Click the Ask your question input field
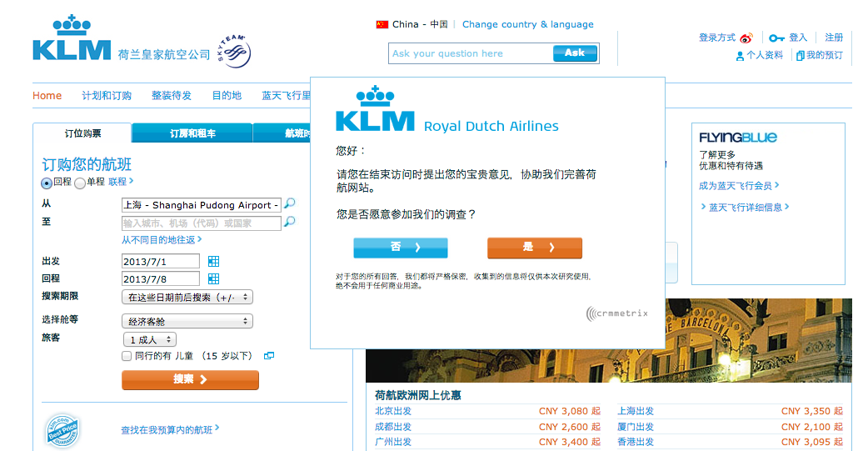The image size is (868, 451). (471, 53)
